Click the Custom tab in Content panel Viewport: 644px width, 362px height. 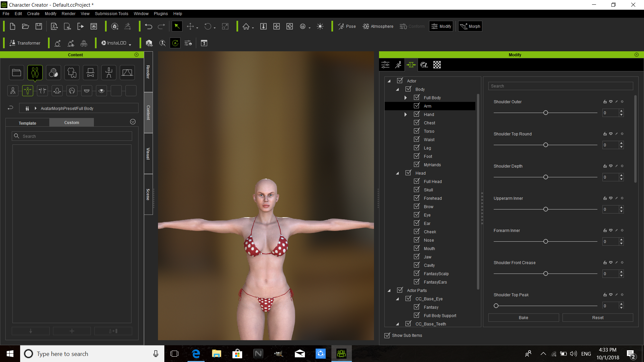tap(71, 122)
